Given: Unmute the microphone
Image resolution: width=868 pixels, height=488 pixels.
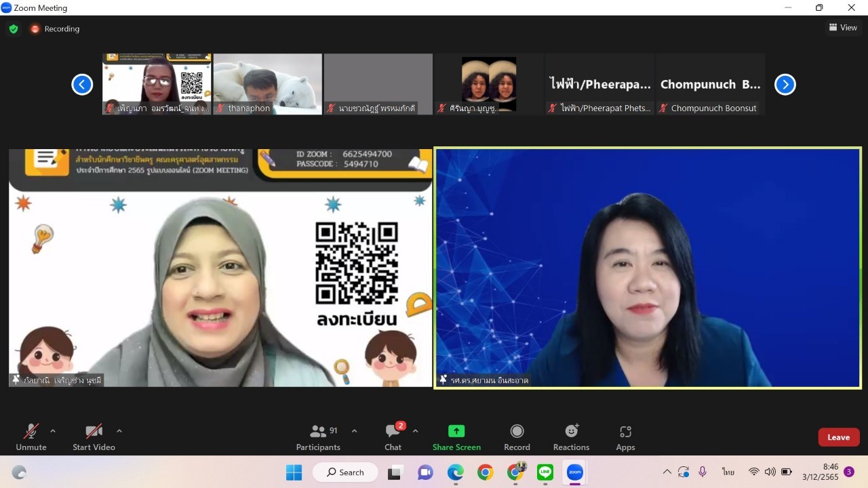Looking at the screenshot, I should click(x=31, y=437).
